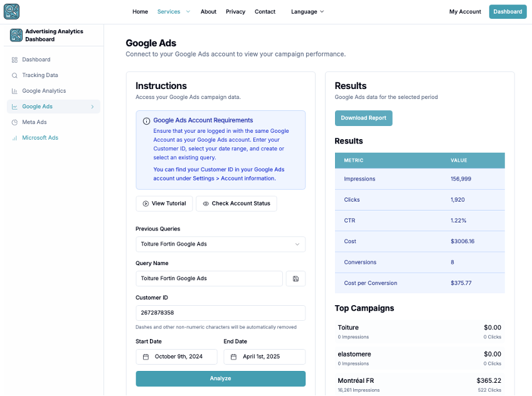Click the elastomere campaign row
Screen dimensions: 532x396
(x=420, y=358)
